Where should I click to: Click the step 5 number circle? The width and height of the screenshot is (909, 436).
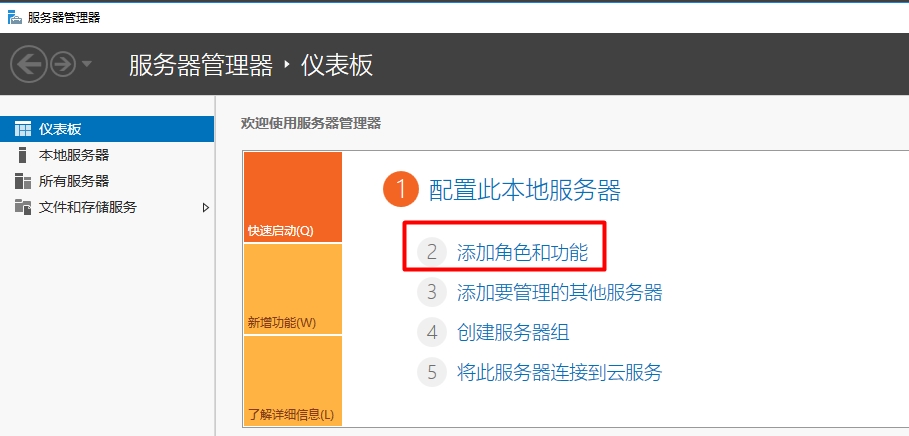pyautogui.click(x=432, y=372)
